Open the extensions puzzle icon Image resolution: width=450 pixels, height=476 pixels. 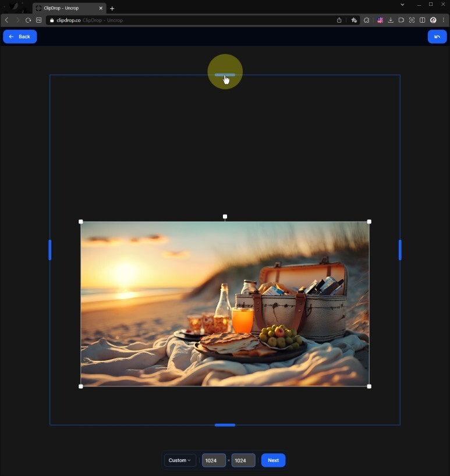pyautogui.click(x=367, y=20)
